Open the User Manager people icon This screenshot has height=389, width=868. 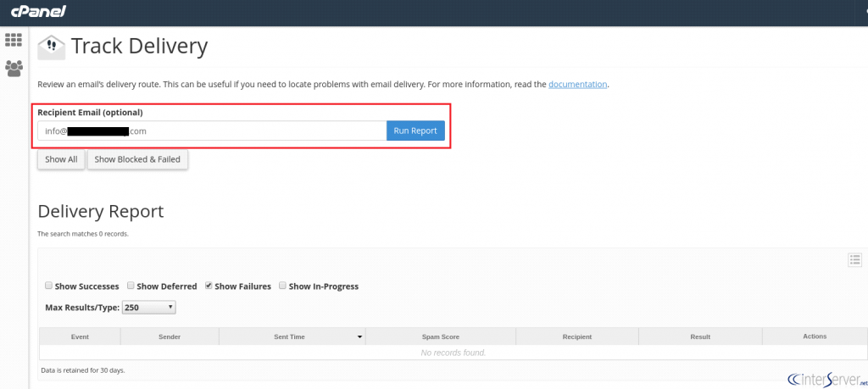pyautogui.click(x=14, y=68)
